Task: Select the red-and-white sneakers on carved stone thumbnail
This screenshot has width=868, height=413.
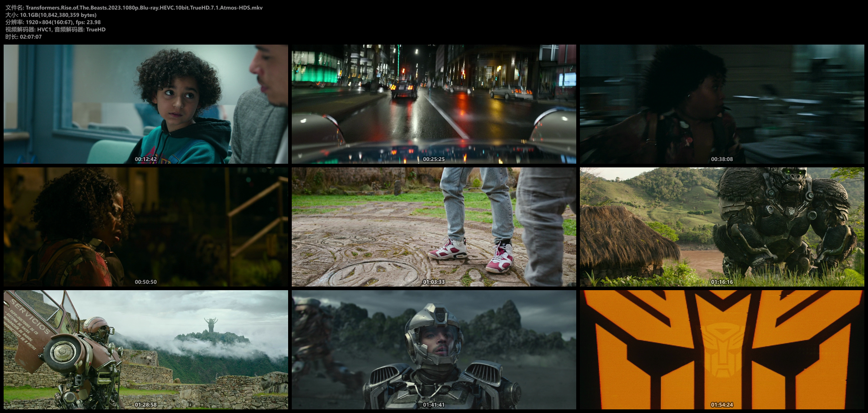Action: click(x=434, y=227)
